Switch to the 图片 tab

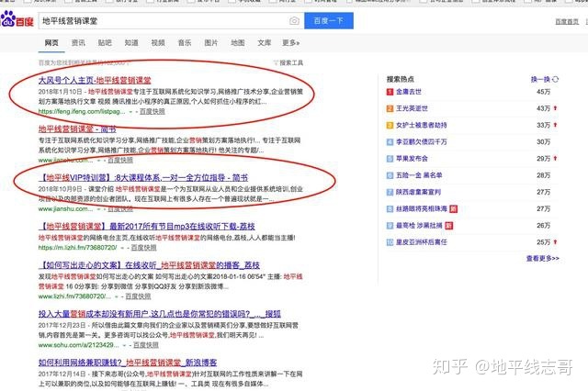point(211,43)
